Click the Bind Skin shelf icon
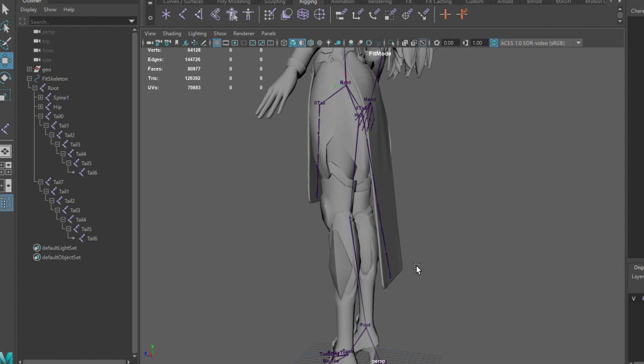Viewport: 644px width, 364px height. tap(215, 14)
